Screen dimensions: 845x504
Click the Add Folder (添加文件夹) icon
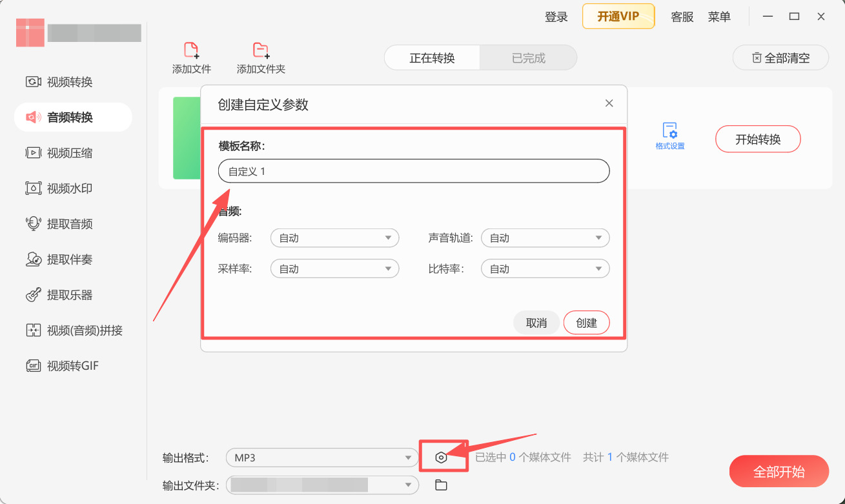click(261, 51)
